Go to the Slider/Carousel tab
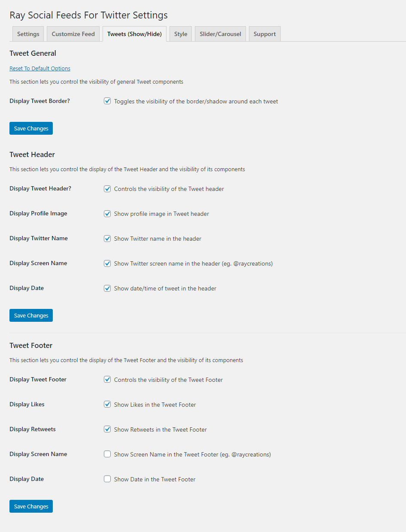 220,34
